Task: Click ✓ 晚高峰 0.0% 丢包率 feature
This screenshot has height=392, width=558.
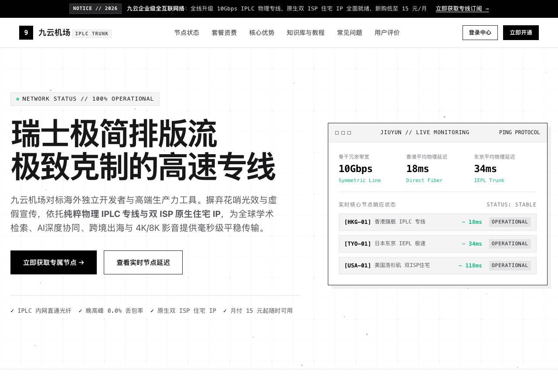Action: pyautogui.click(x=111, y=311)
